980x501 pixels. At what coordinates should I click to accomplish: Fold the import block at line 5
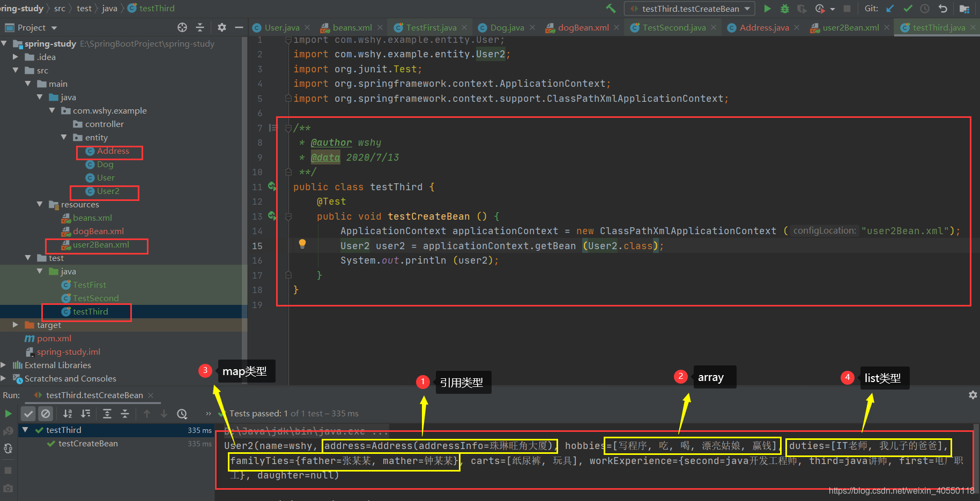pyautogui.click(x=288, y=99)
